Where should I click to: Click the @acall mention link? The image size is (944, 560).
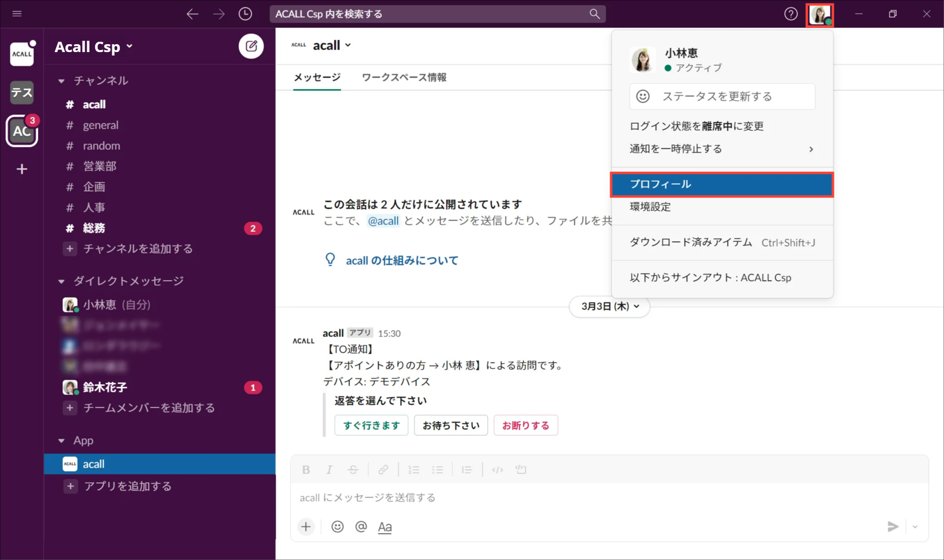click(x=383, y=221)
